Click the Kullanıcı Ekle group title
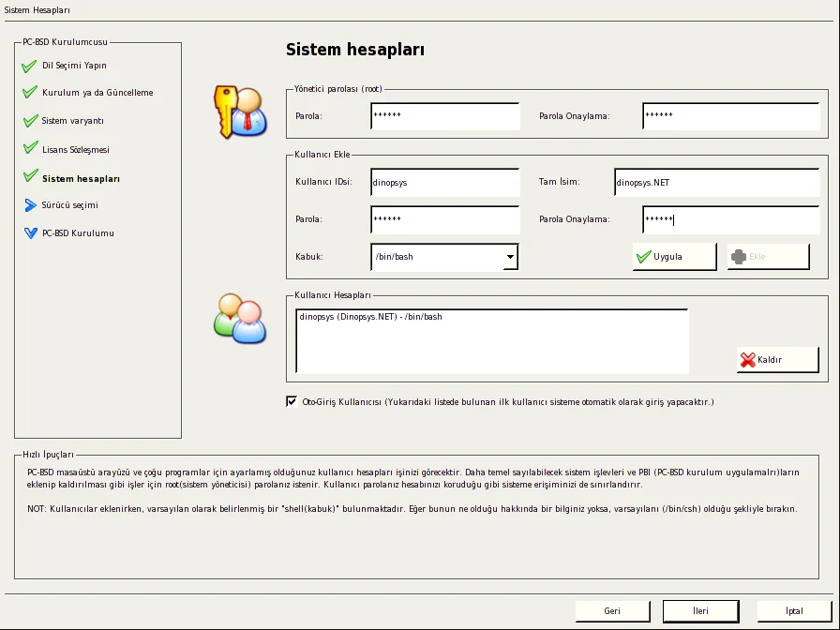840x630 pixels. [322, 155]
